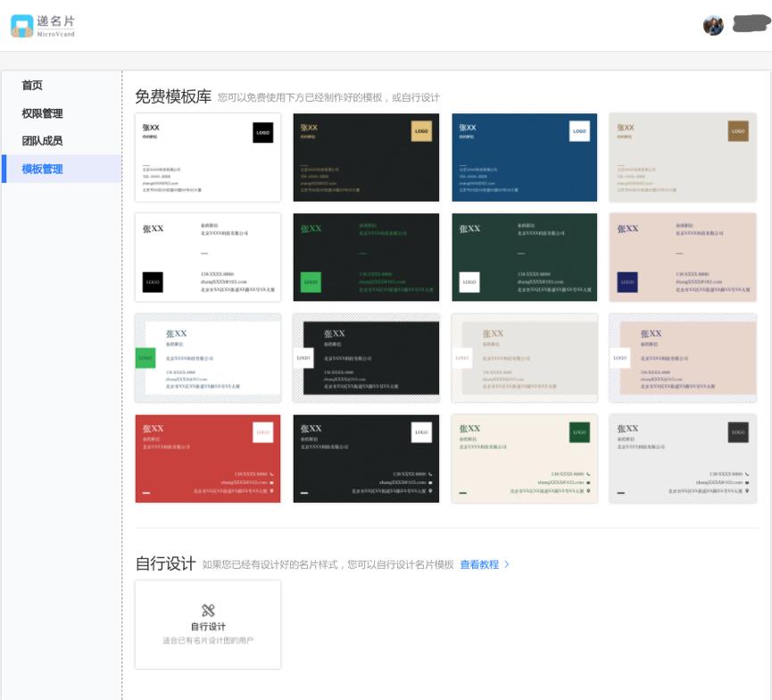Click the 免费模板库 heading
Image resolution: width=772 pixels, height=700 pixels.
(x=173, y=96)
